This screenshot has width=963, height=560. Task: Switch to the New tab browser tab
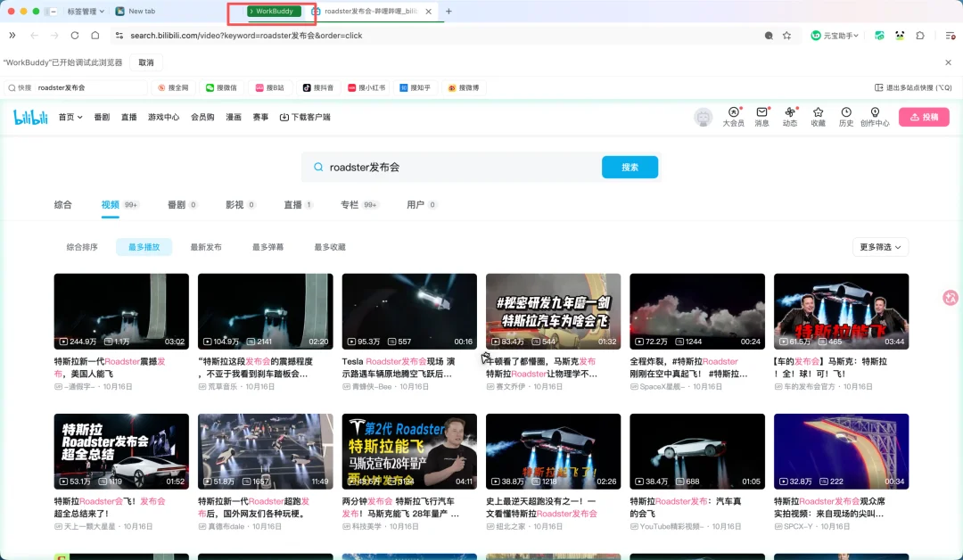[136, 11]
